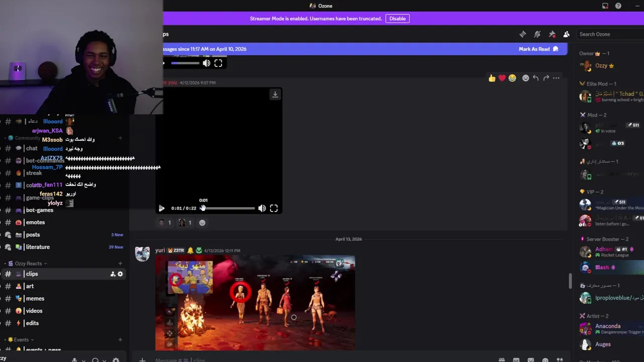Viewport: 644px width, 362px height.
Task: Toggle the member list icon
Action: [567, 34]
